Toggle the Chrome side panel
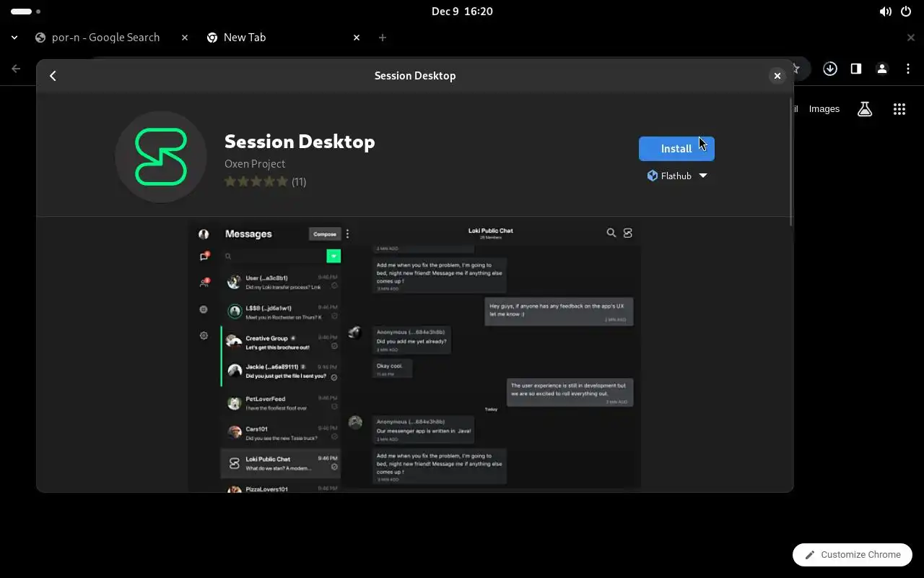The image size is (924, 578). click(x=855, y=69)
